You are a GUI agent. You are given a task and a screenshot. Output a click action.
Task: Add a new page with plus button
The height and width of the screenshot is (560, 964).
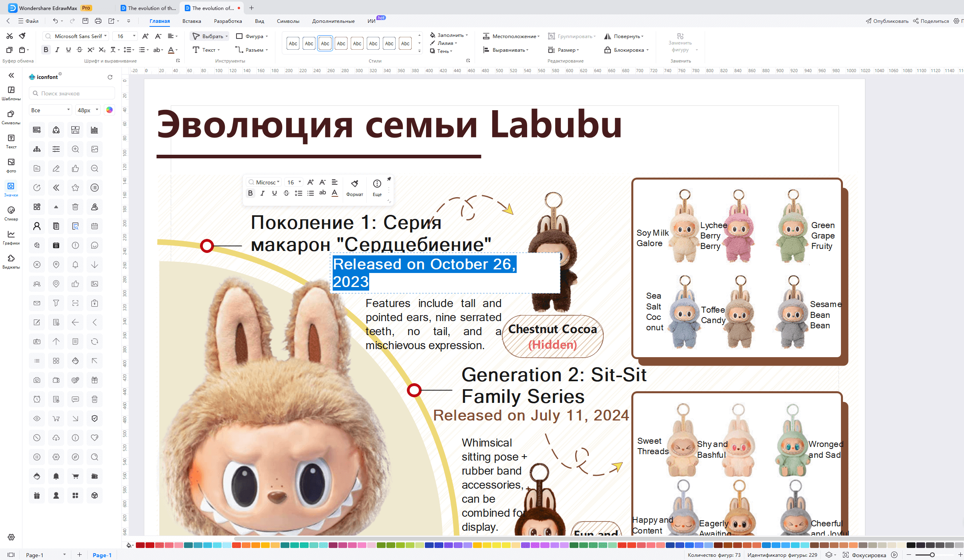[79, 555]
